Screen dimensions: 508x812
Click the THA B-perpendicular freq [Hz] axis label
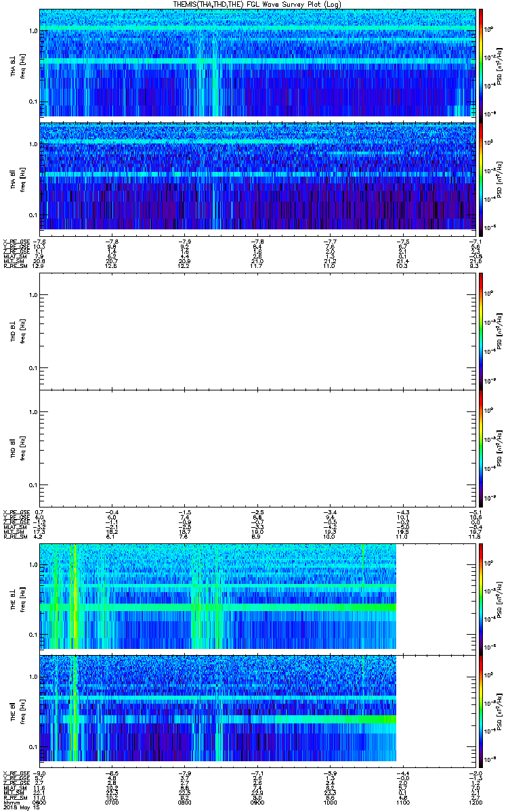[x=22, y=66]
